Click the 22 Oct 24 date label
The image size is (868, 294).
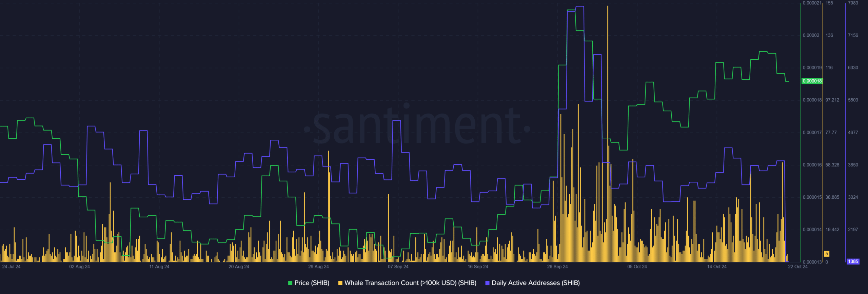(x=798, y=267)
